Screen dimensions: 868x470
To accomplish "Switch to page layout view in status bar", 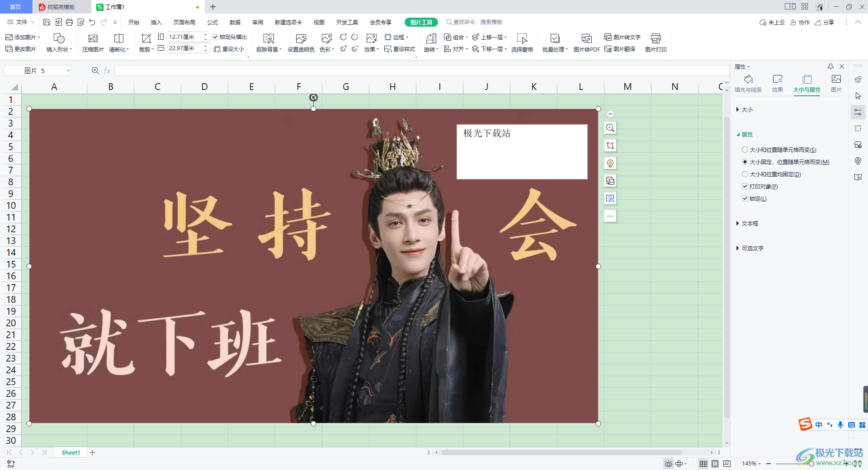I will (x=715, y=464).
